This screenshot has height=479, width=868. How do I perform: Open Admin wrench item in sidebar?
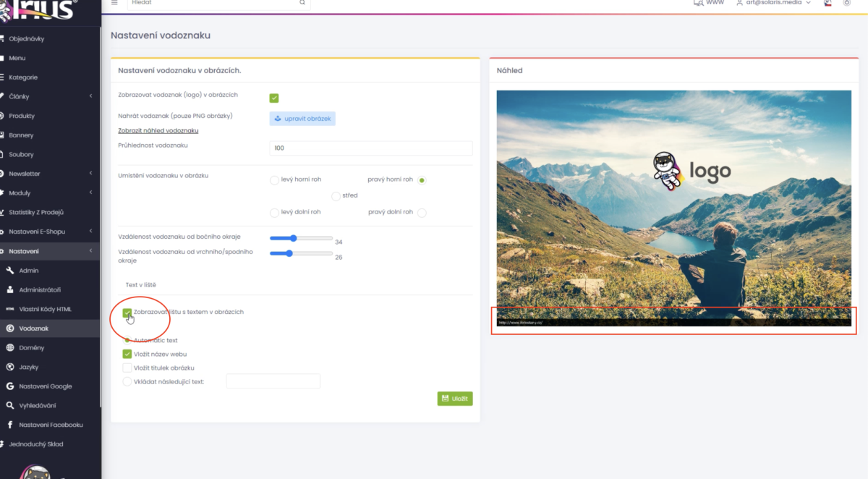(51, 271)
